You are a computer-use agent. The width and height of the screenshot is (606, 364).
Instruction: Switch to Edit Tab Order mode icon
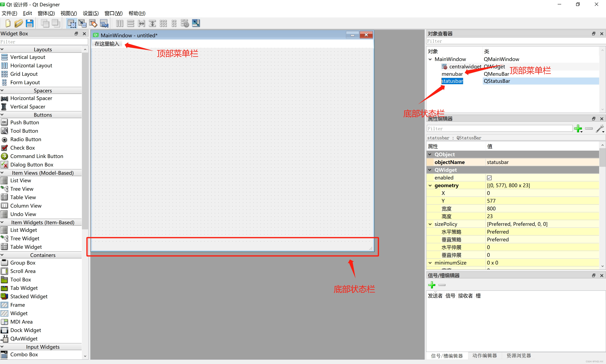tap(104, 23)
